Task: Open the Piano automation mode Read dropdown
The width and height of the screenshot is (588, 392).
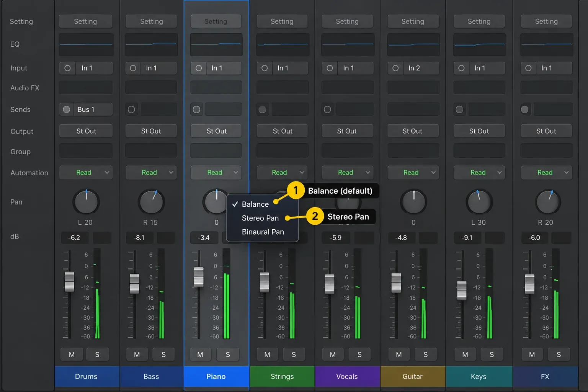Action: point(216,173)
